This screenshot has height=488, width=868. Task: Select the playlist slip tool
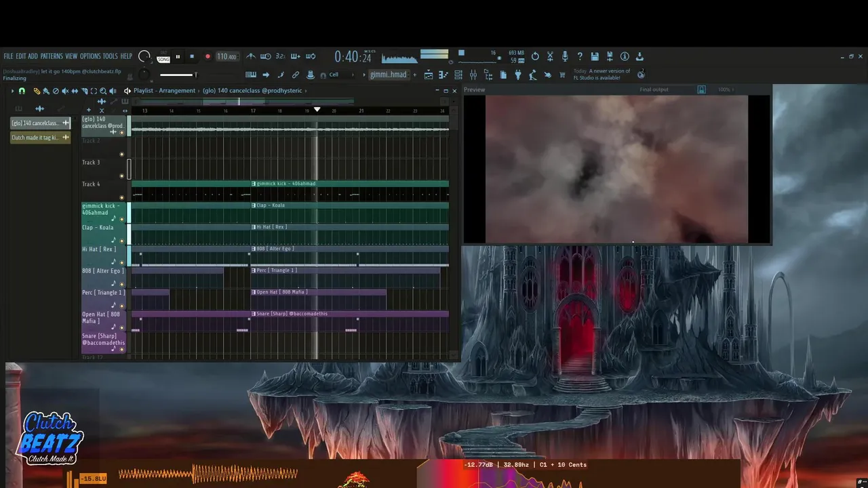click(x=75, y=91)
